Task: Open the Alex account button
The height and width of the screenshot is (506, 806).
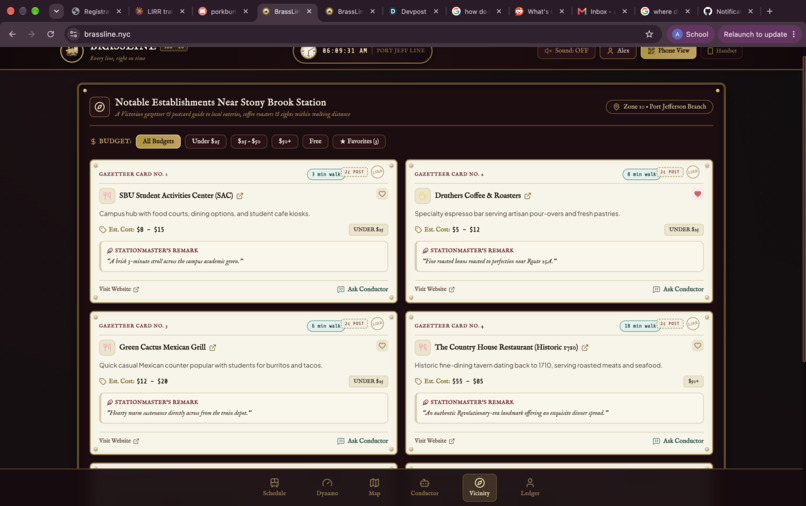Action: pos(618,50)
